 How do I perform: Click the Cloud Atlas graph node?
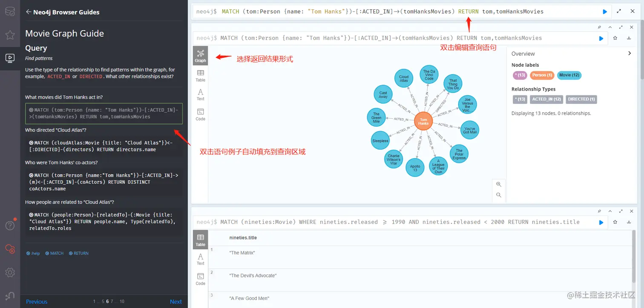click(403, 79)
